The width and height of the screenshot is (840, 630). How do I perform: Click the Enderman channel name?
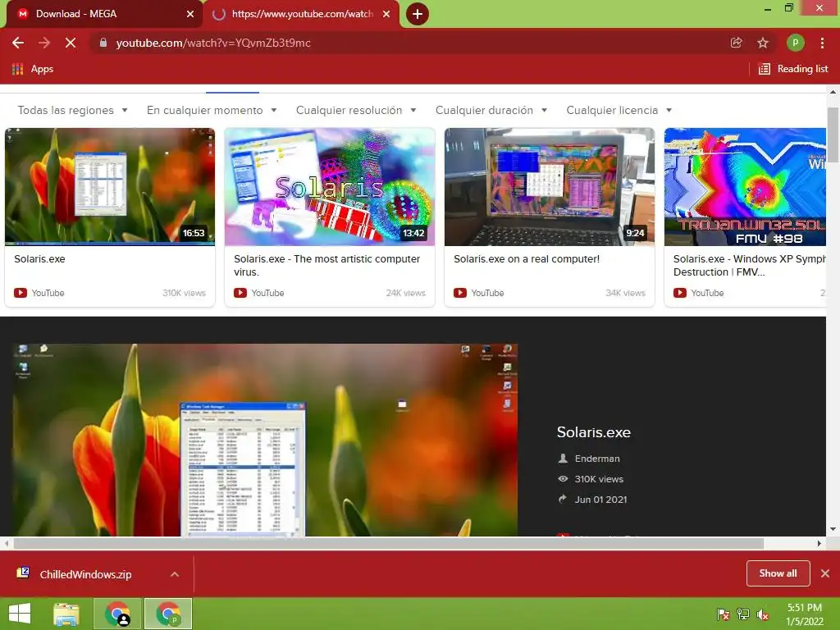coord(597,459)
